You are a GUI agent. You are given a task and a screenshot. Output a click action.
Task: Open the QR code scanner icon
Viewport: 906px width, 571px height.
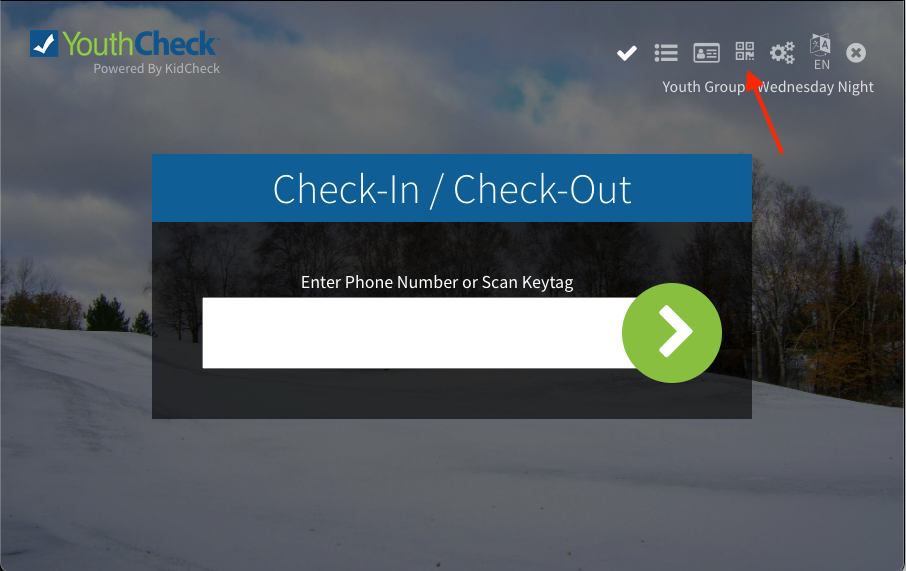click(745, 51)
